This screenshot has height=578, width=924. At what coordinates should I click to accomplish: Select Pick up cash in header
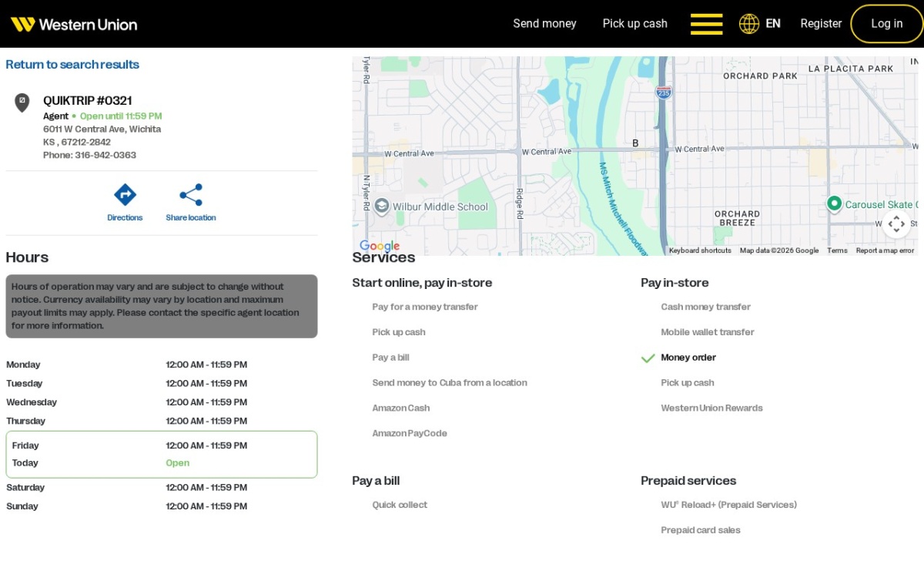click(x=634, y=24)
